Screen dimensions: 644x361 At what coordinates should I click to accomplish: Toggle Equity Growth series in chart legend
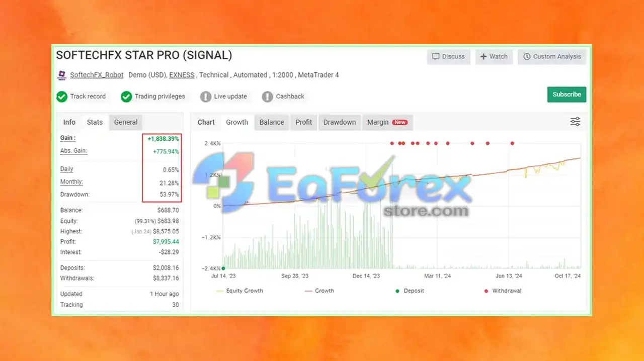(240, 291)
